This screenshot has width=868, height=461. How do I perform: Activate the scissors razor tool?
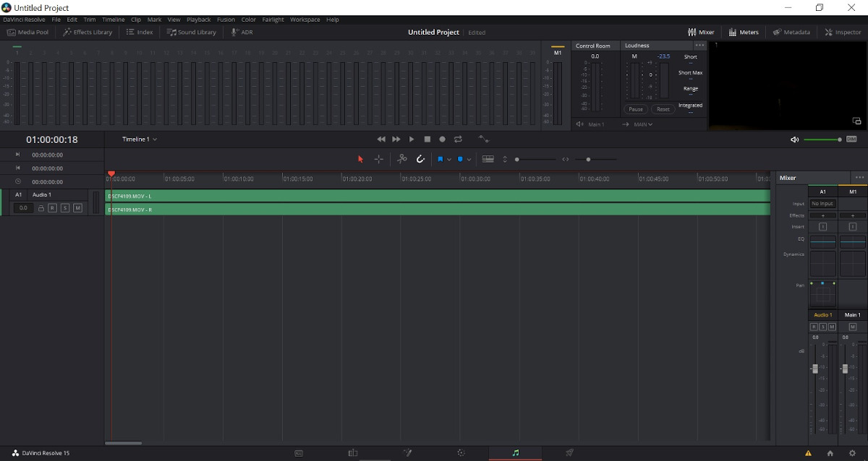[402, 159]
